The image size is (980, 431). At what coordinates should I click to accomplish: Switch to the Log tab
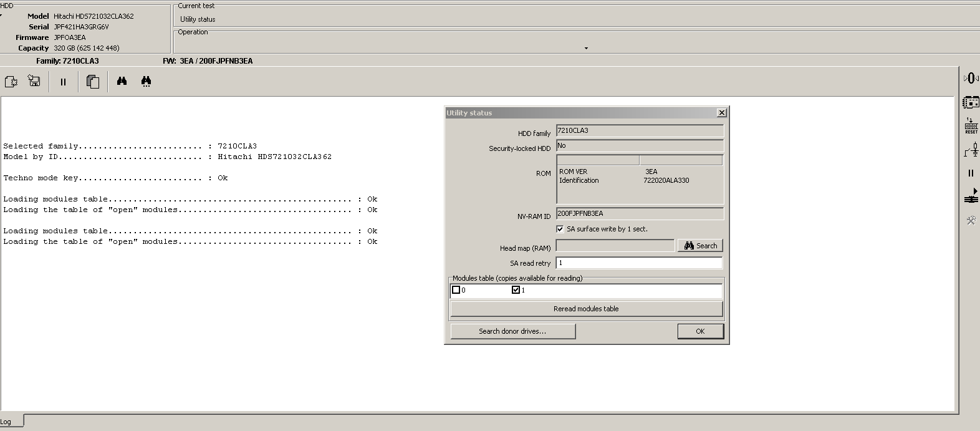pos(11,422)
